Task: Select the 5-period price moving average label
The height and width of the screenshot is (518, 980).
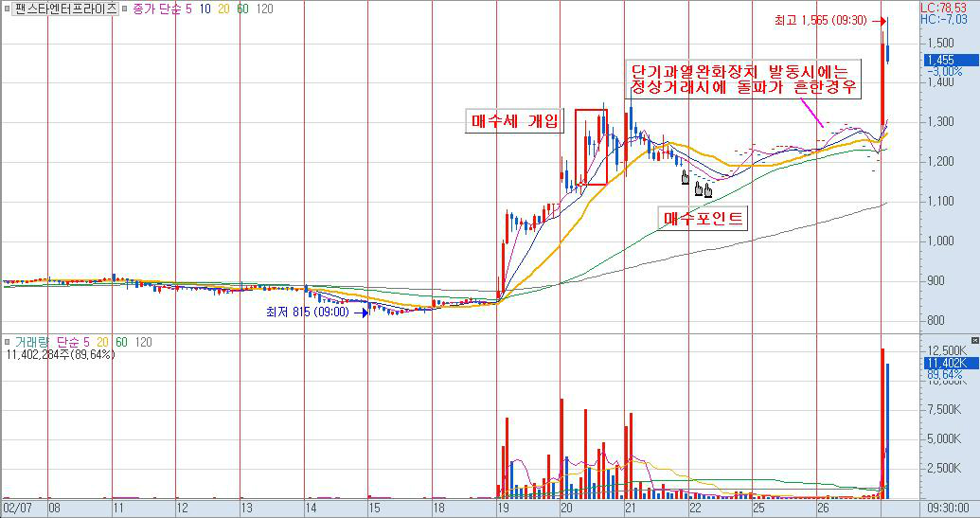Action: pyautogui.click(x=190, y=9)
